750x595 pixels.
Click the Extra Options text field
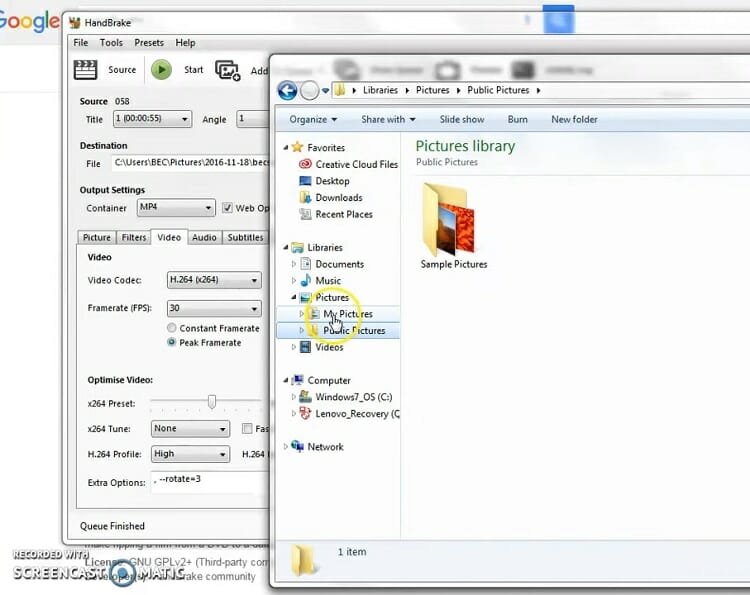coord(210,482)
